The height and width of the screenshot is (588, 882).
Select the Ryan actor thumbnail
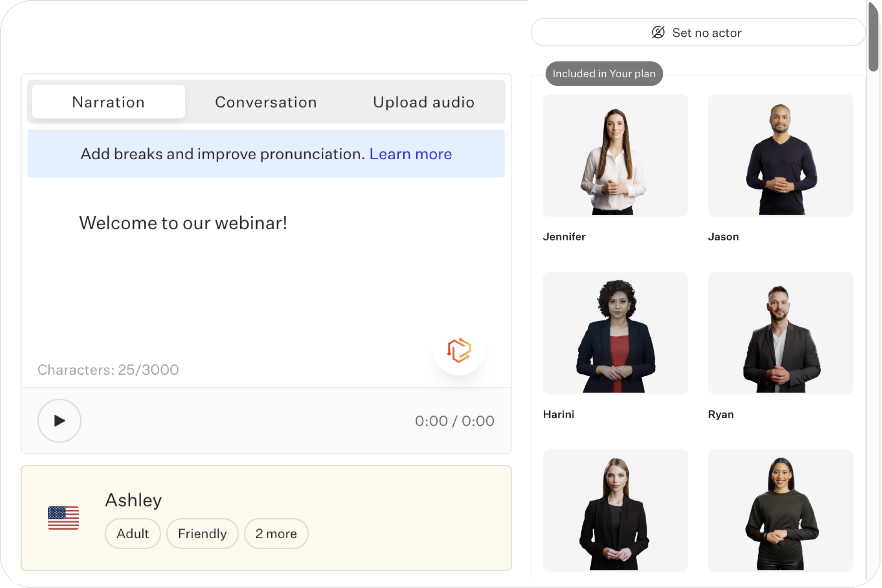(x=780, y=333)
